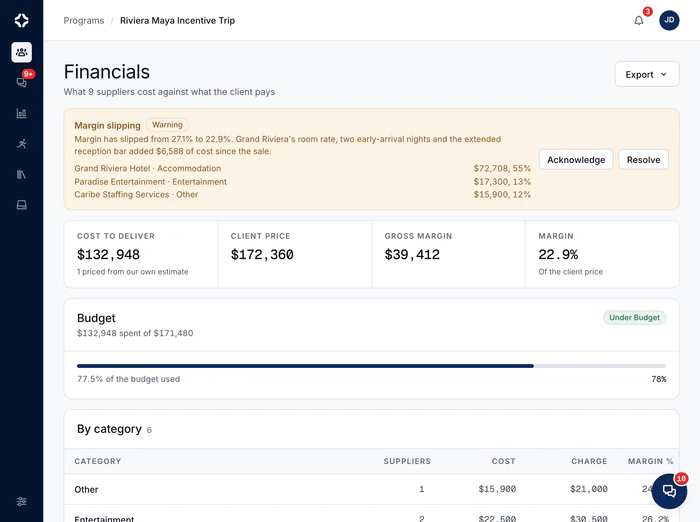Open notifications bell icon
Screen dimensions: 700x522
(x=639, y=21)
